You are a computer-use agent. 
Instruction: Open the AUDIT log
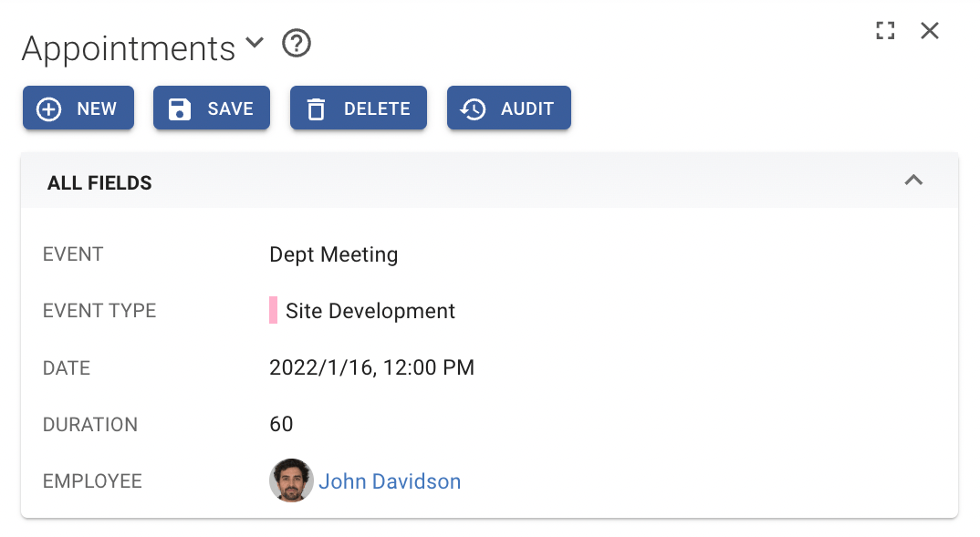[x=508, y=108]
